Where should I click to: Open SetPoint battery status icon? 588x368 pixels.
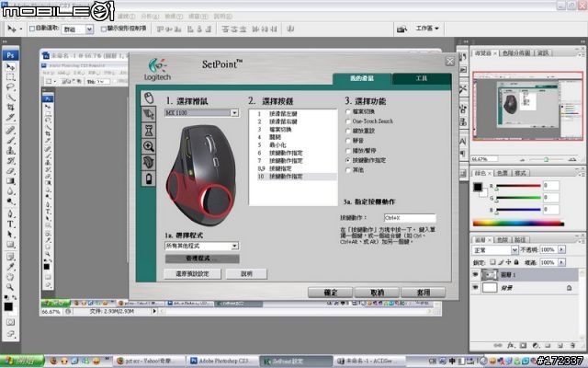[149, 178]
